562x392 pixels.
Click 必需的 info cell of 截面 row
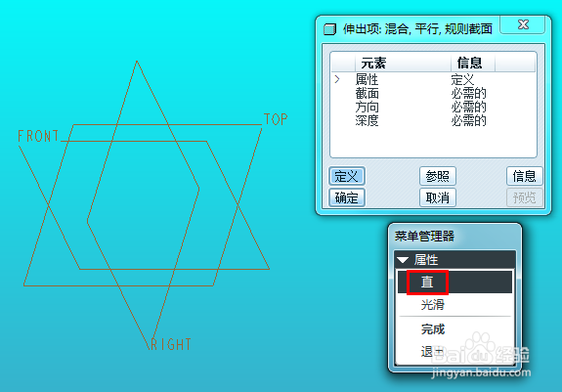pos(468,93)
